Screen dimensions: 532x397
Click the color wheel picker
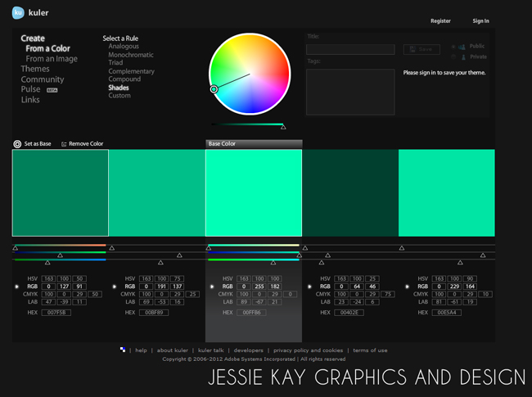click(x=250, y=74)
